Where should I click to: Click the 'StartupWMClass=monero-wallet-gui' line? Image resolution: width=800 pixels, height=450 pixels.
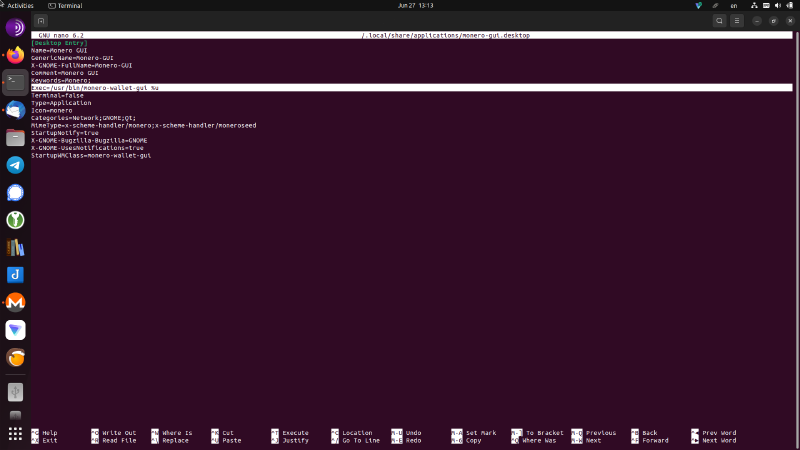[91, 156]
